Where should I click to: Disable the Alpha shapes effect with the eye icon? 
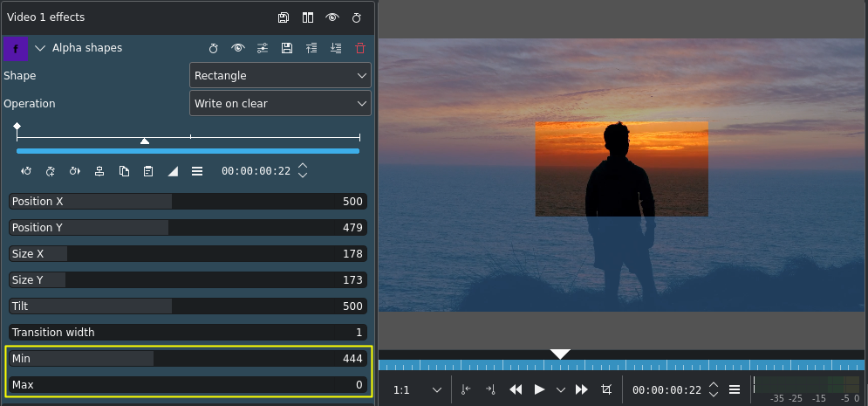coord(238,48)
